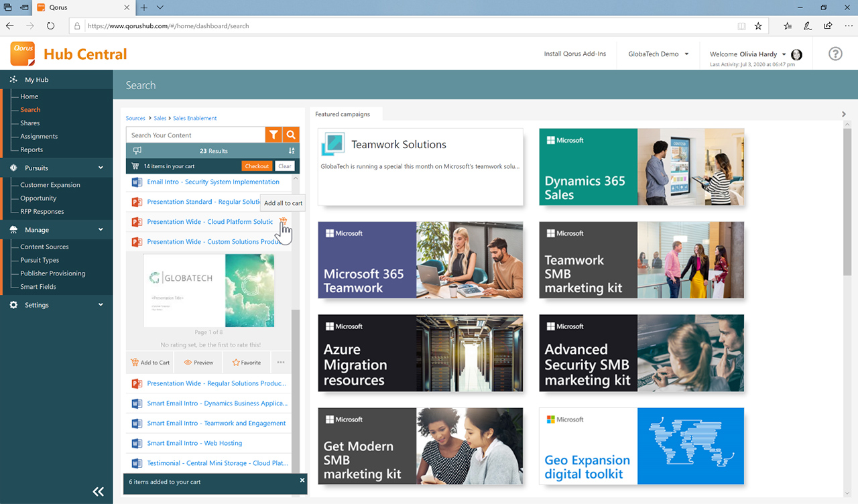Click the Manage cloud icon in the sidebar
858x504 pixels.
13,230
